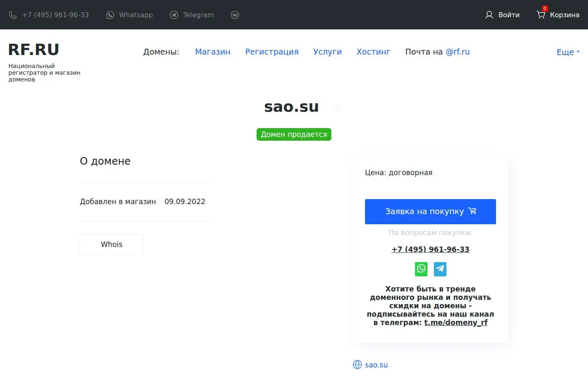Open the shopping cart icon
Screen dimensions: 588x378
pos(541,15)
